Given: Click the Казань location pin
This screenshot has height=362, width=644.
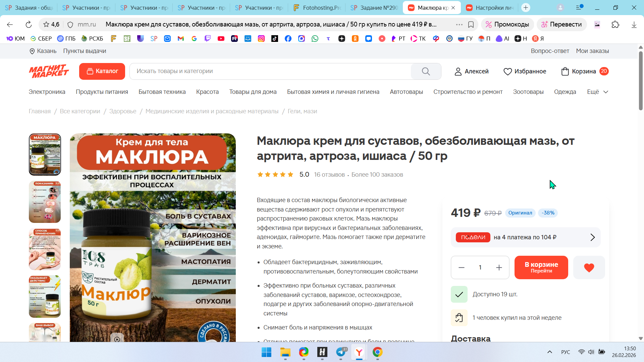Looking at the screenshot, I should tap(32, 51).
